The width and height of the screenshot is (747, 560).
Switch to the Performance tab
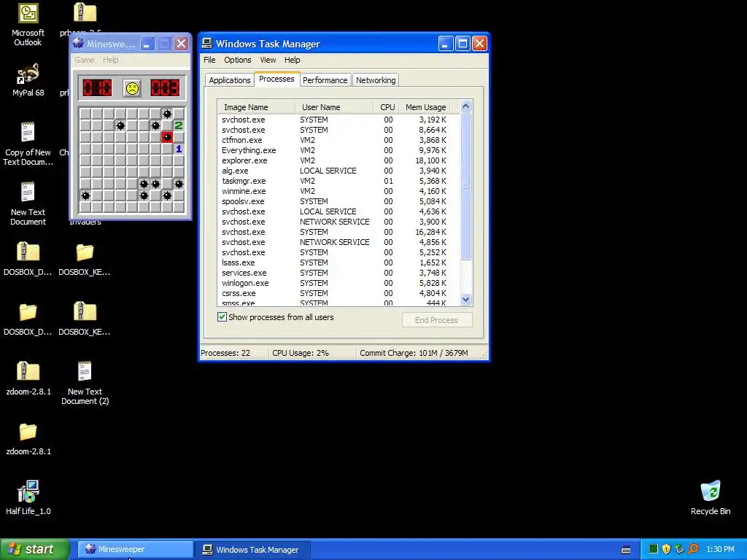click(x=325, y=80)
